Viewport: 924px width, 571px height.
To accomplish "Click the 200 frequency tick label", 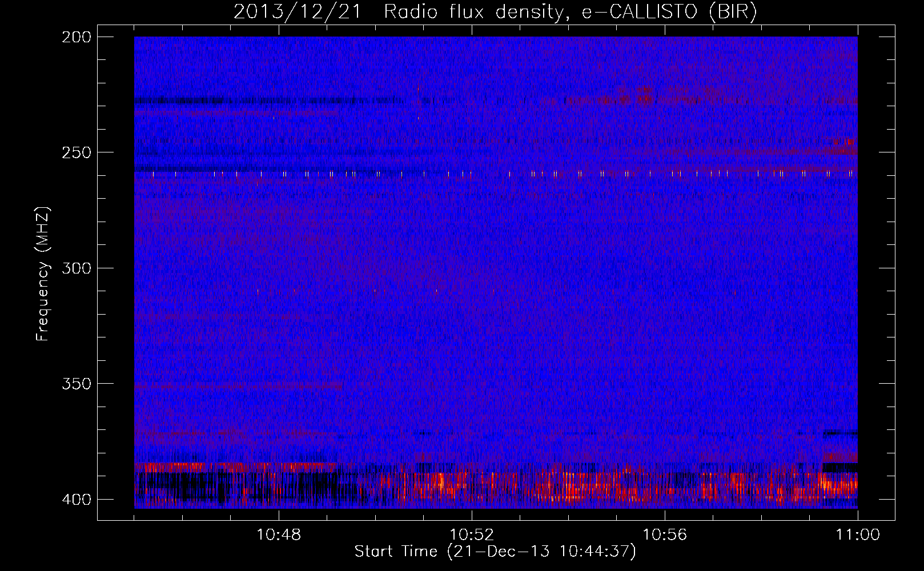I will tap(77, 37).
